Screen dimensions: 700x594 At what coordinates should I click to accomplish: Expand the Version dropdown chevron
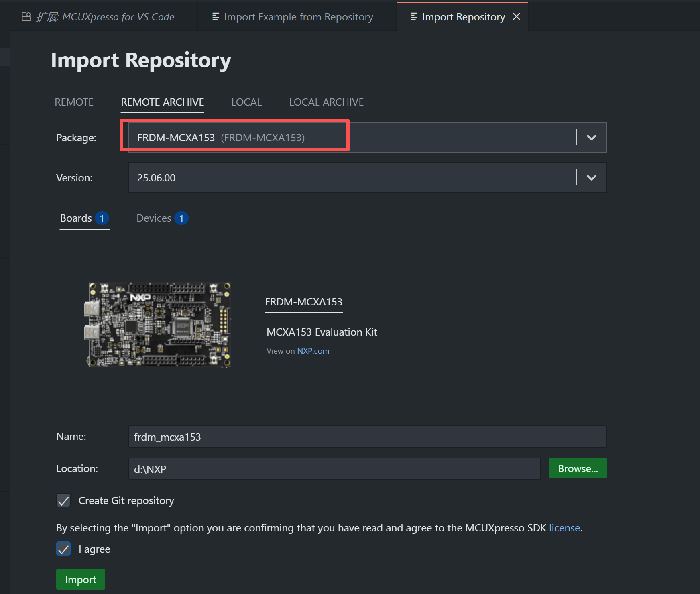[591, 177]
